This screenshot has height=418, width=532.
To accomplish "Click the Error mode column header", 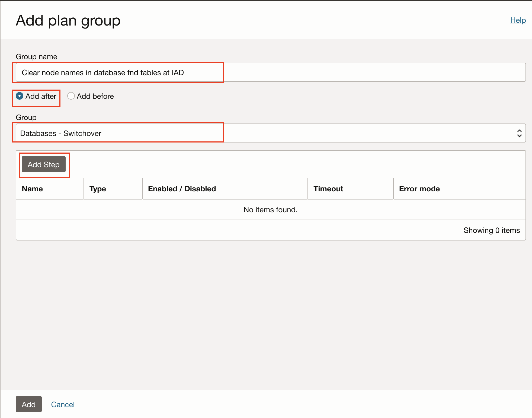I will coord(419,189).
